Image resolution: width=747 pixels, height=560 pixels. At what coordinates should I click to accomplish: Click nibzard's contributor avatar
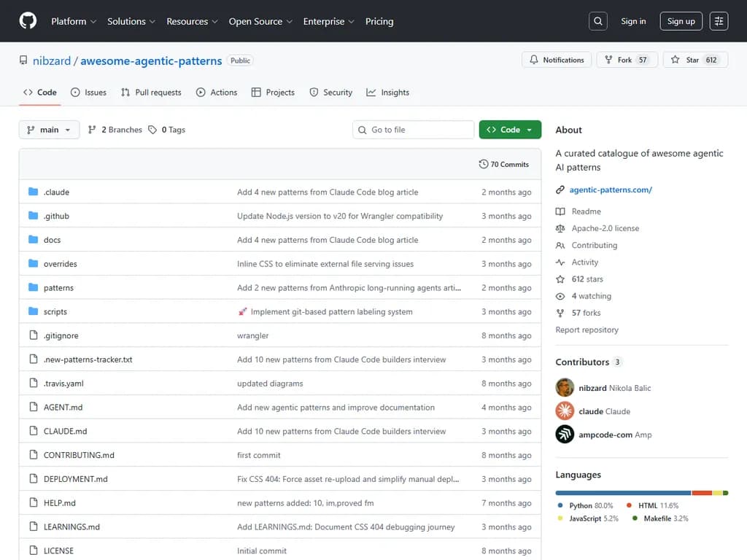tap(565, 388)
